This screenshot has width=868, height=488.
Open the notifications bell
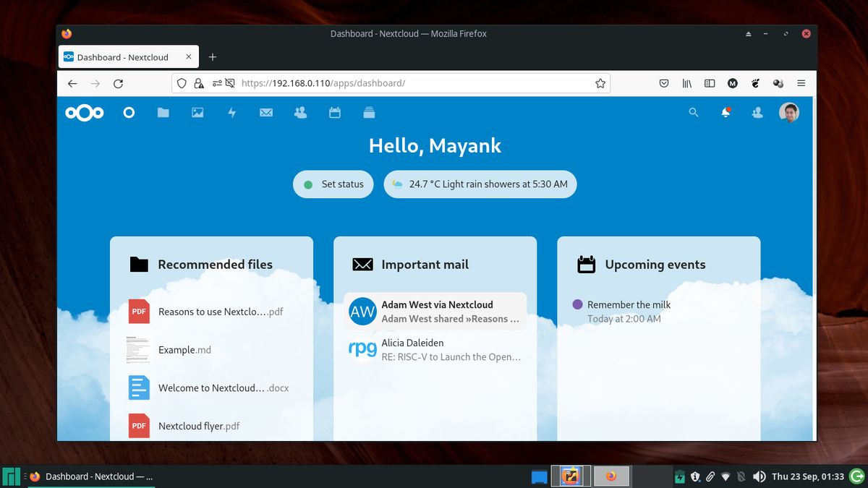pos(726,113)
